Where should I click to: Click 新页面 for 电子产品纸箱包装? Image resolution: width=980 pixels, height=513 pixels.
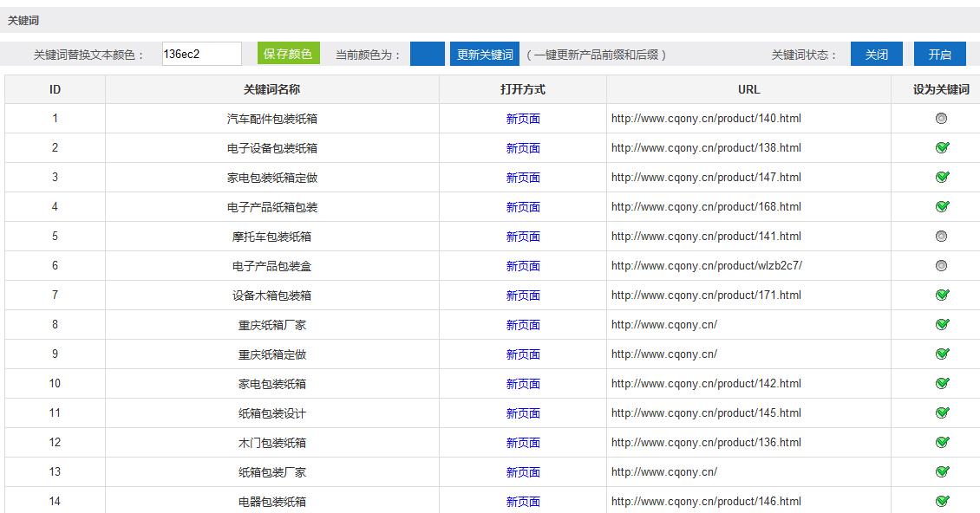coord(523,207)
